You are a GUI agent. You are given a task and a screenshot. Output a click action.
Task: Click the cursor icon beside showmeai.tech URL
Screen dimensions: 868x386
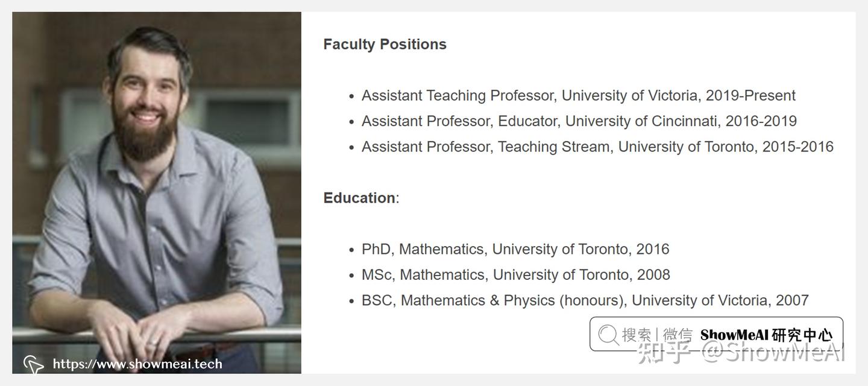[34, 364]
